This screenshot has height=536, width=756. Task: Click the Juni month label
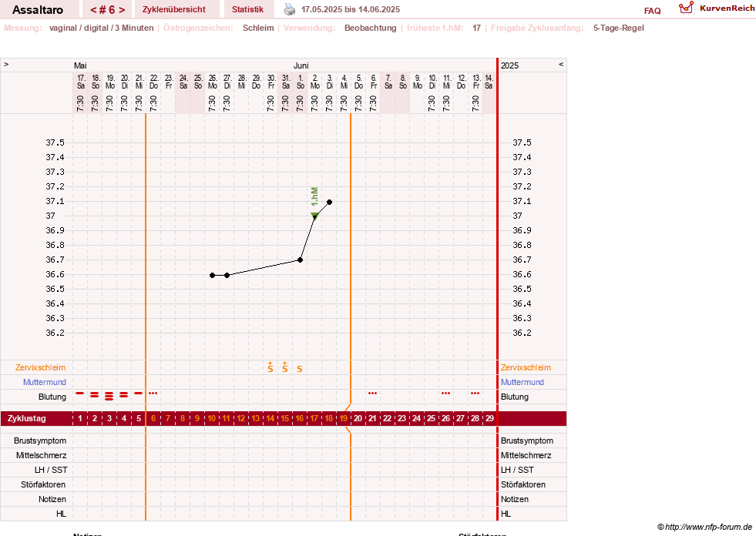click(301, 65)
